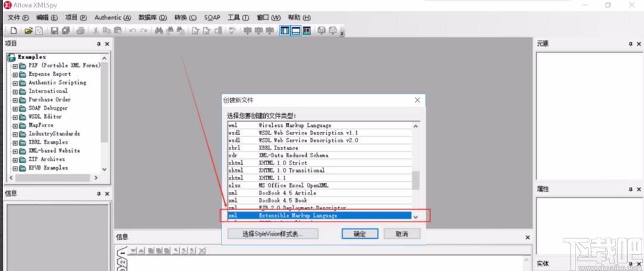Open the 转换 (C) menu
This screenshot has height=271, width=644.
click(186, 18)
